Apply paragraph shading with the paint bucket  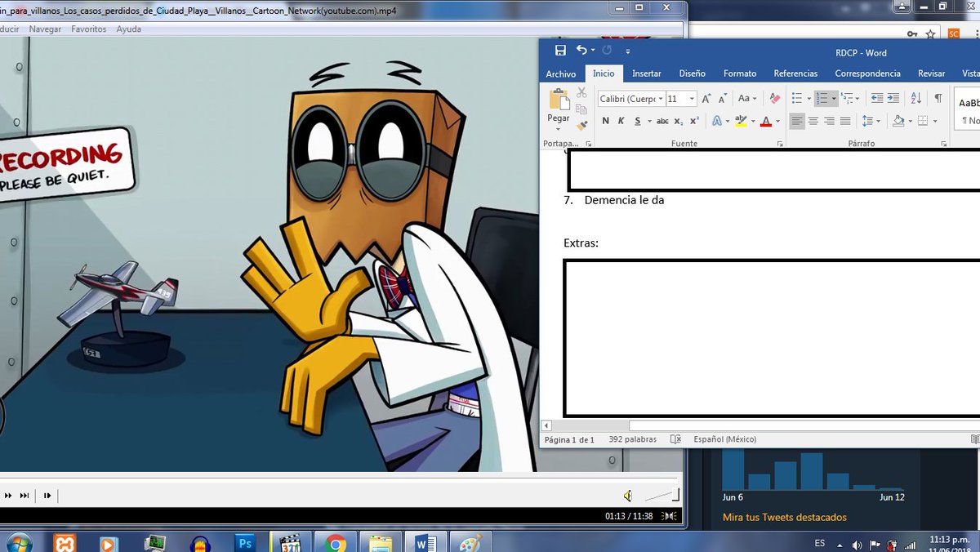pos(898,121)
